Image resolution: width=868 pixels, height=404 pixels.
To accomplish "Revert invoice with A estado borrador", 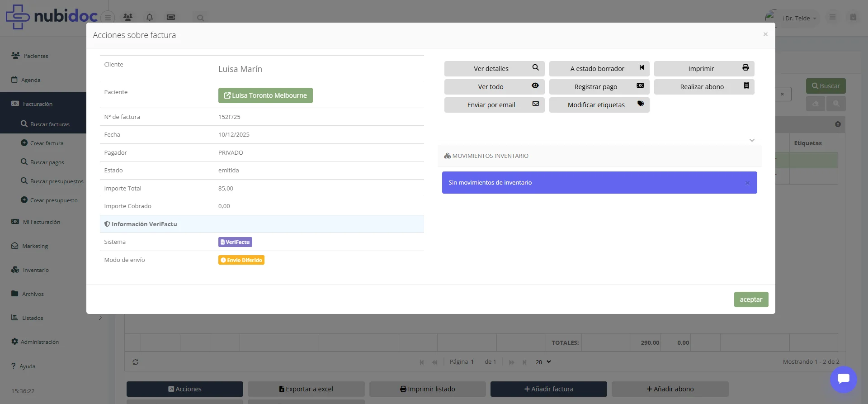I will coord(599,69).
